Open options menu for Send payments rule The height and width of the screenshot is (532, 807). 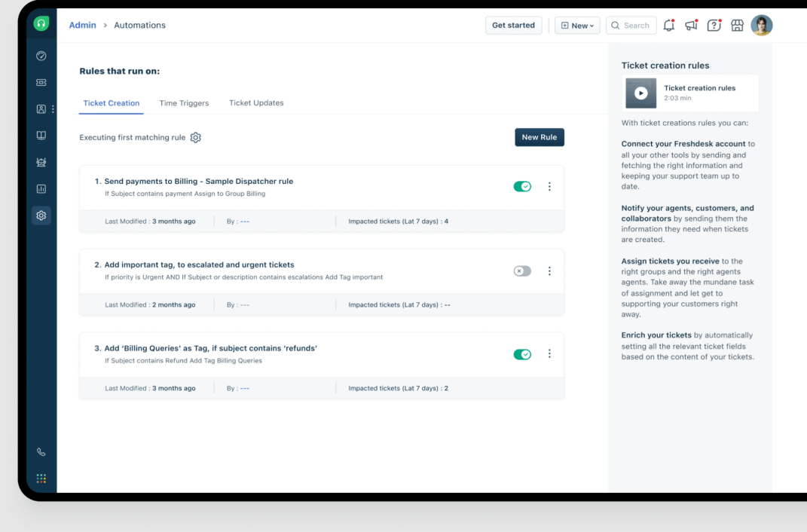549,186
